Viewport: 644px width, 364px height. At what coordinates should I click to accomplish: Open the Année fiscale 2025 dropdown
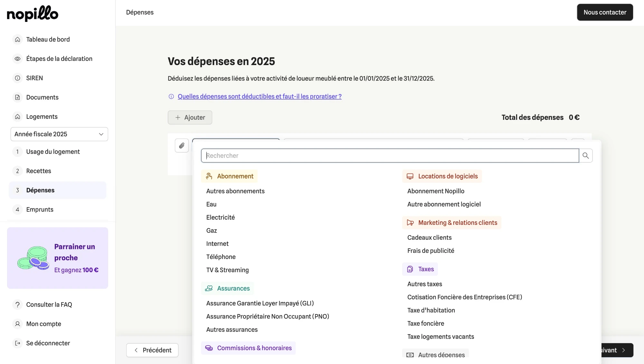pyautogui.click(x=59, y=134)
